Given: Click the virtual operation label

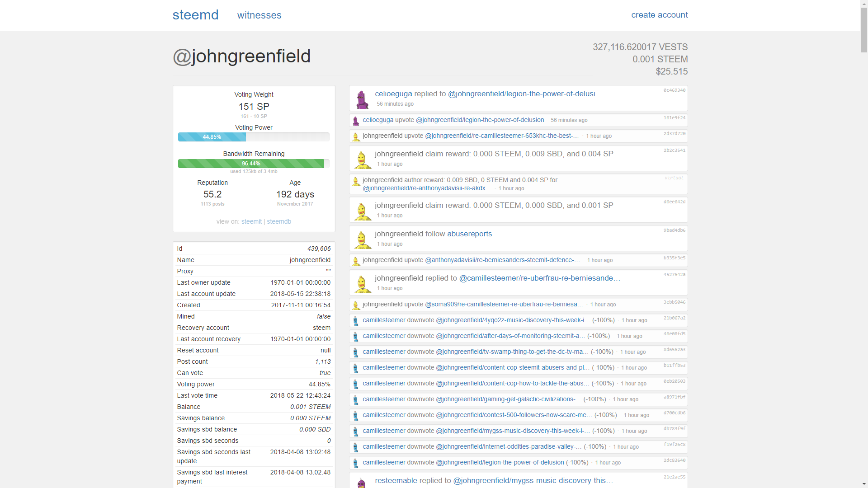Looking at the screenshot, I should (674, 178).
